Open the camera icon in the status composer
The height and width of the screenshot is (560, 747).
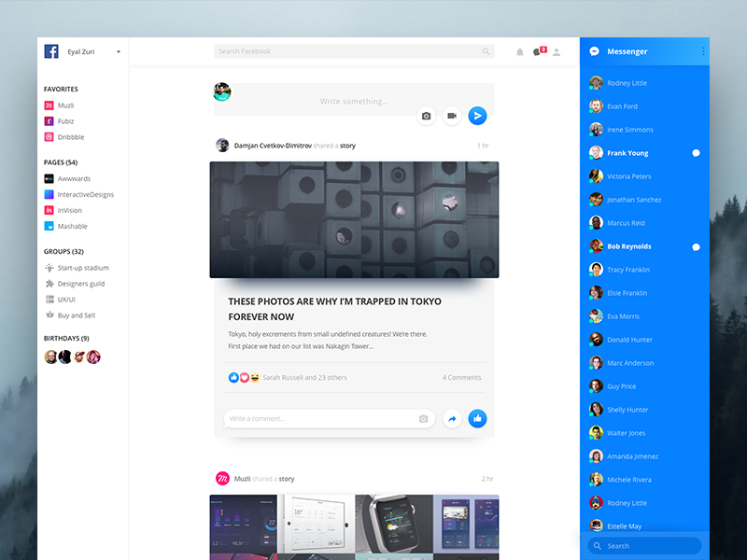click(427, 116)
